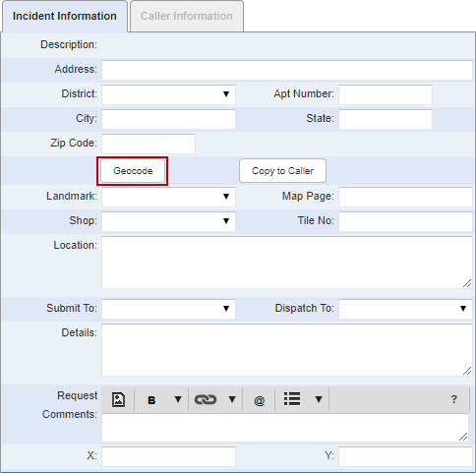Open the list options dropdown arrow

click(x=319, y=399)
